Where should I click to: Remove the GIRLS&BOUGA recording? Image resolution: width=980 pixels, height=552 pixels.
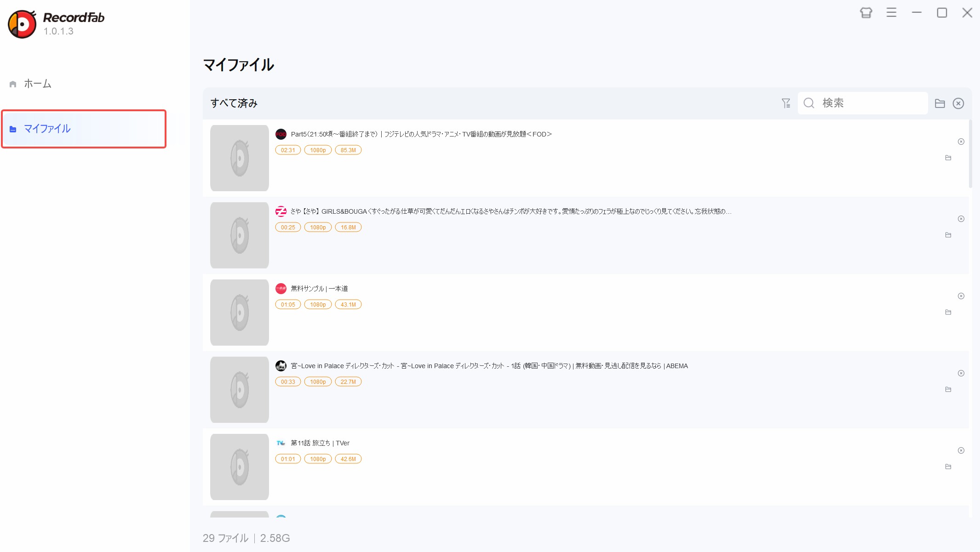pos(961,219)
